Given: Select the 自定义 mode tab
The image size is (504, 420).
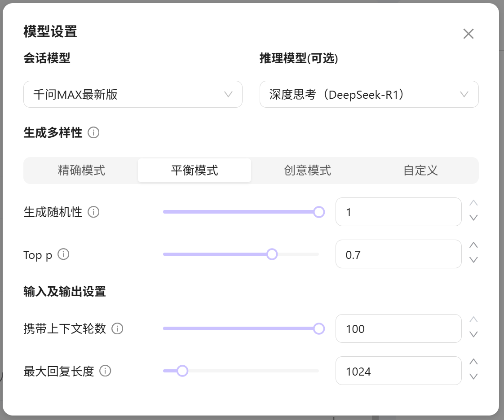Looking at the screenshot, I should click(420, 171).
